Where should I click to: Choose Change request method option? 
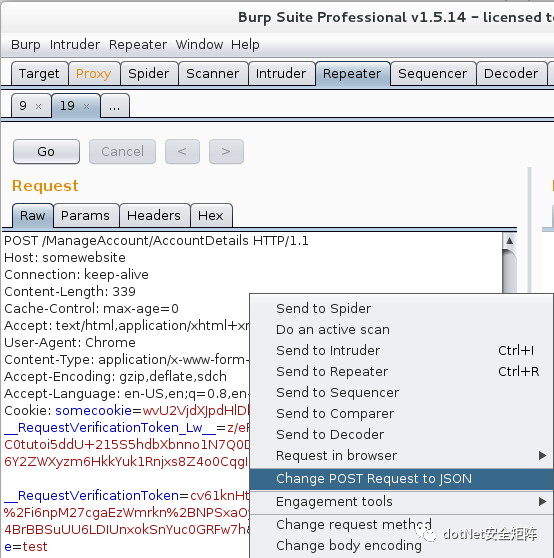coord(401,525)
